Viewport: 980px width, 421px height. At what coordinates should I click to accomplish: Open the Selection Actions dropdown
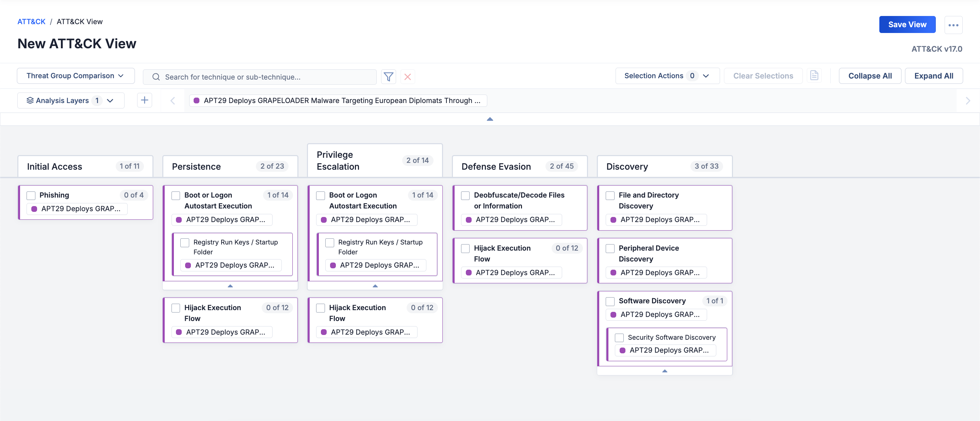click(667, 75)
